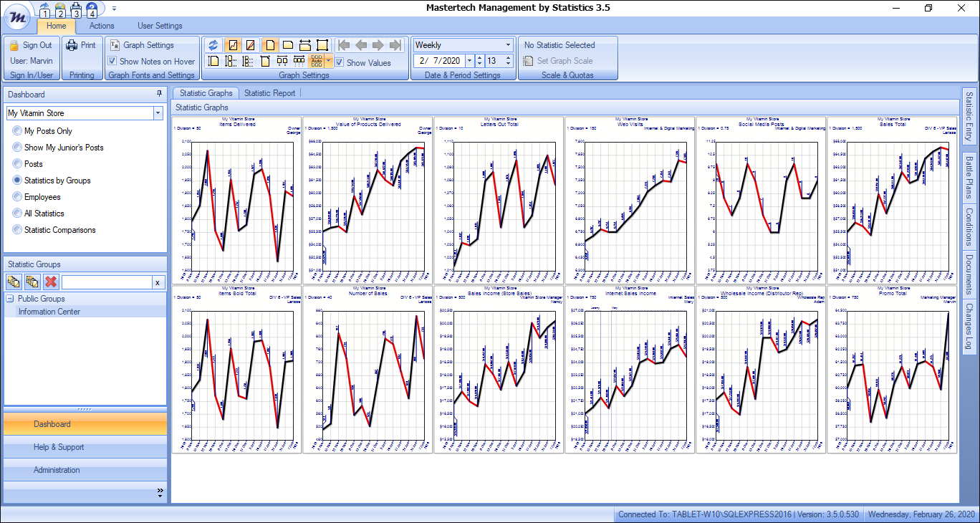Click the red X delete group icon
Image resolution: width=980 pixels, height=523 pixels.
pyautogui.click(x=50, y=282)
